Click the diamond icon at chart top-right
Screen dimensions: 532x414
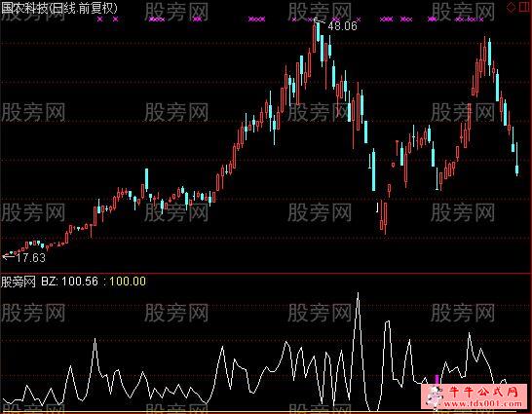(511, 8)
